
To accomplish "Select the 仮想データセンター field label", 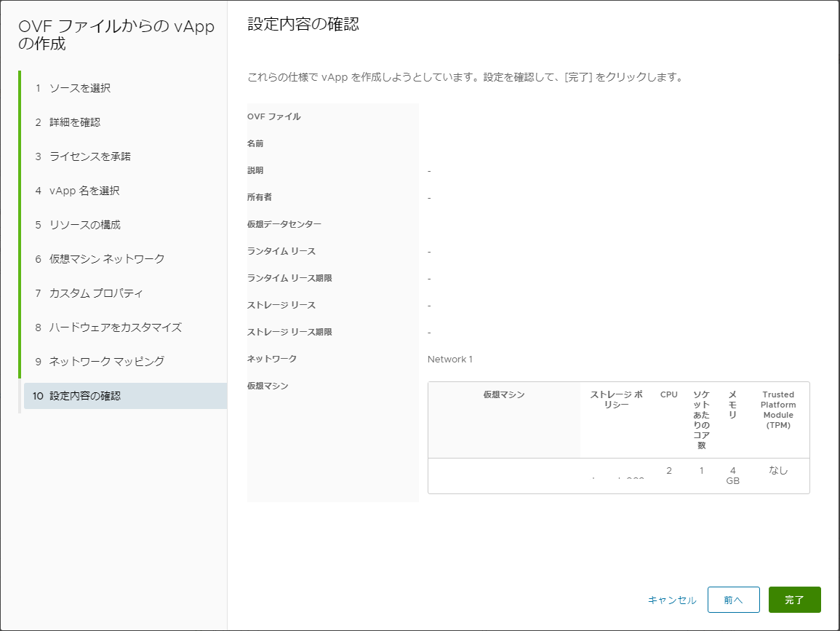I will (284, 224).
